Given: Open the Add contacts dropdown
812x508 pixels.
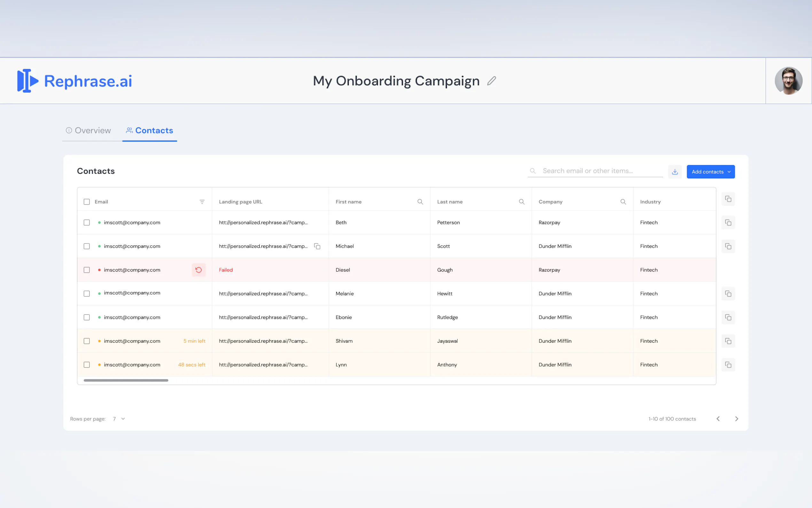Looking at the screenshot, I should click(710, 172).
